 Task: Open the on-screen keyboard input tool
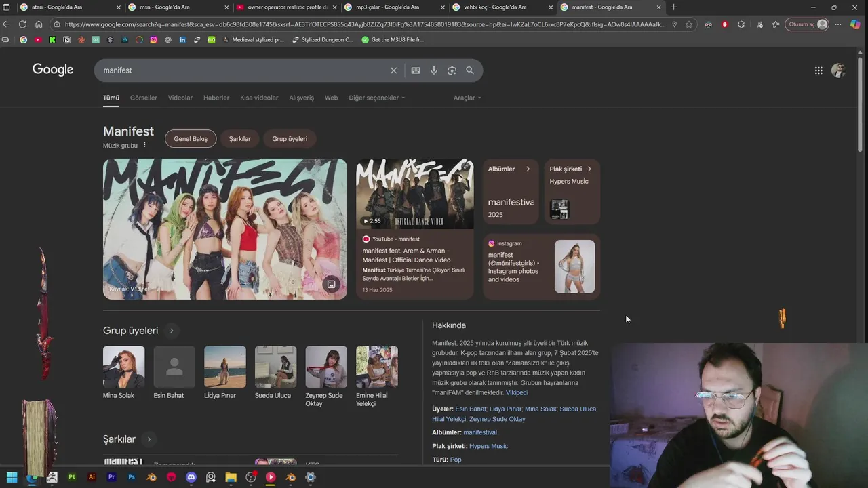(x=416, y=70)
